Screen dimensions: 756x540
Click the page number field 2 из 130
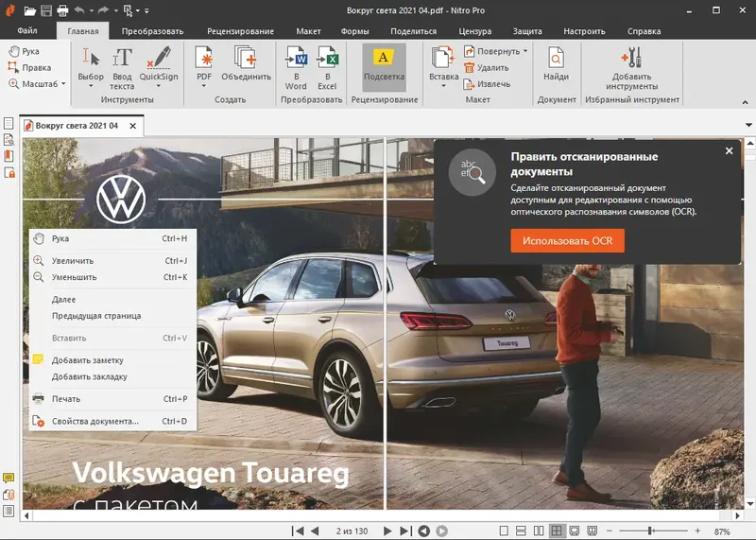(352, 531)
